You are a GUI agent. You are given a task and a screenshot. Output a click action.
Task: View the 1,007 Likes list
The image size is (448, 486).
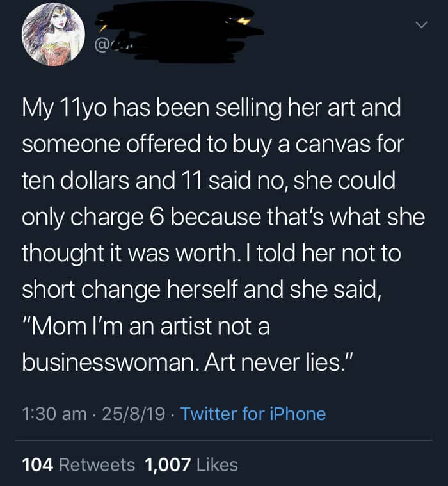[191, 465]
